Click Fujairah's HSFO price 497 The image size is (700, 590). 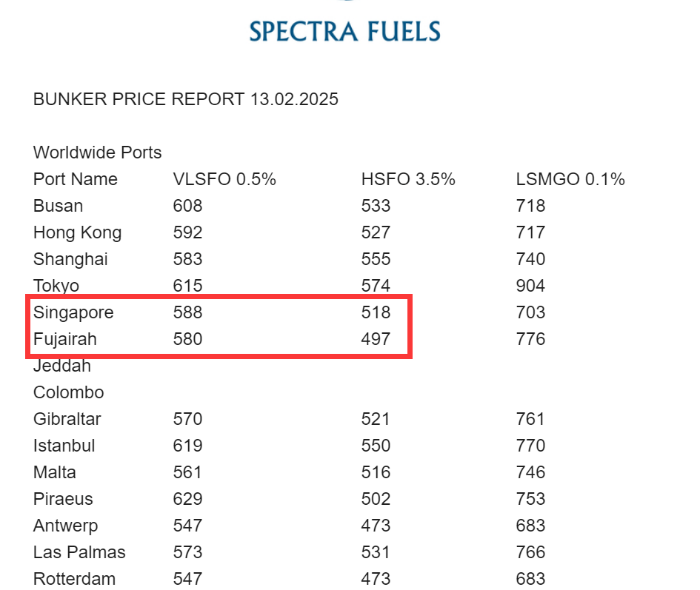point(376,339)
